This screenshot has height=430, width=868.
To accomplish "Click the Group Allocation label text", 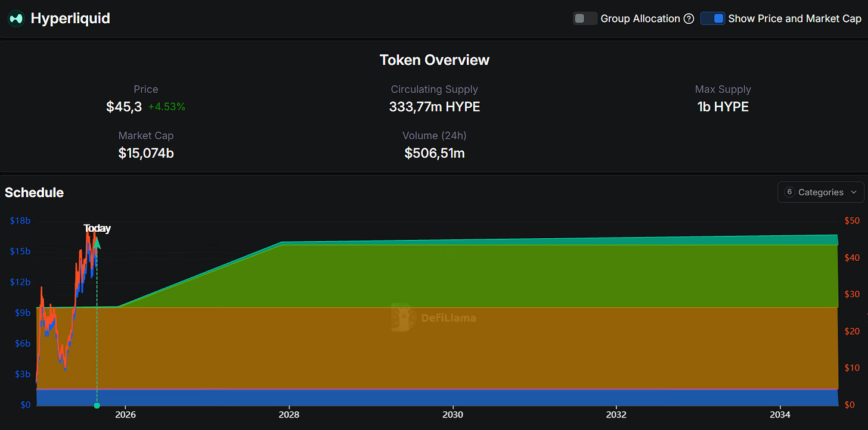I will coord(640,18).
